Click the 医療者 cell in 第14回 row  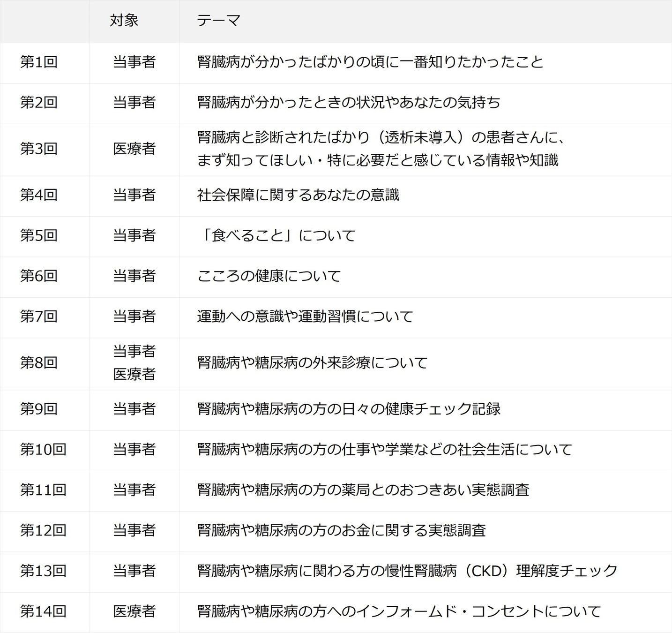134,611
